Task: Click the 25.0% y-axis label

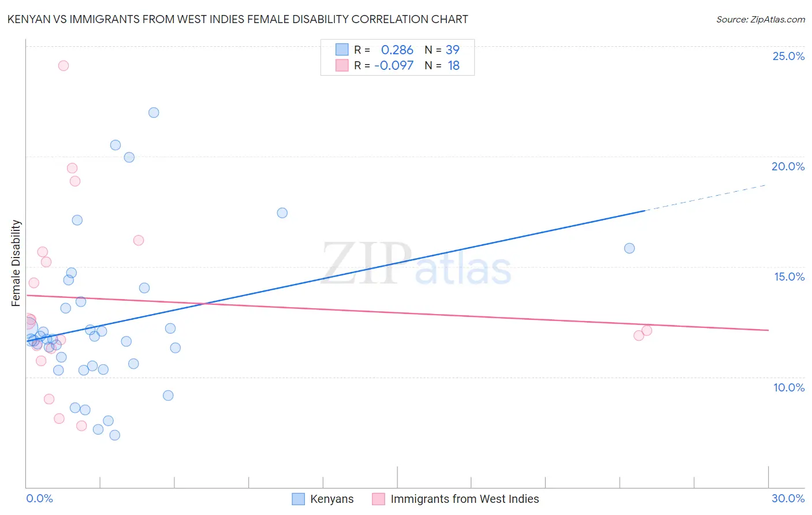Action: (788, 56)
